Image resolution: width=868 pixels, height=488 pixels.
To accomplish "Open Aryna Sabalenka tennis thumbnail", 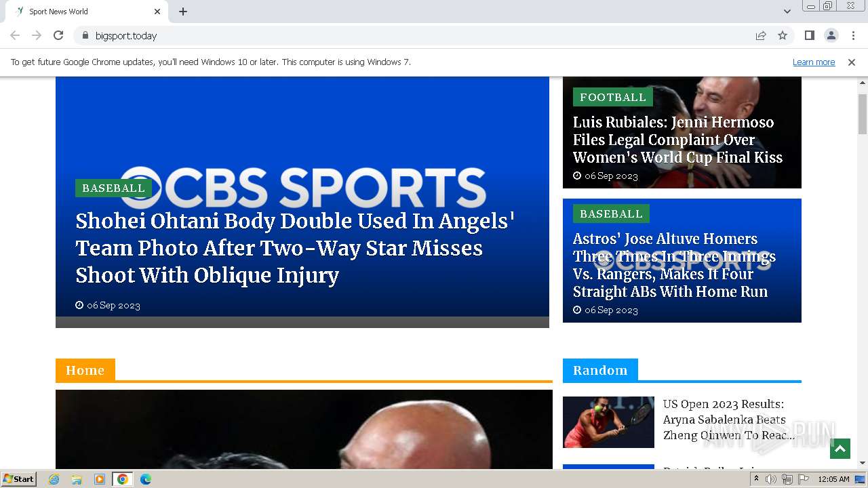I will point(608,422).
